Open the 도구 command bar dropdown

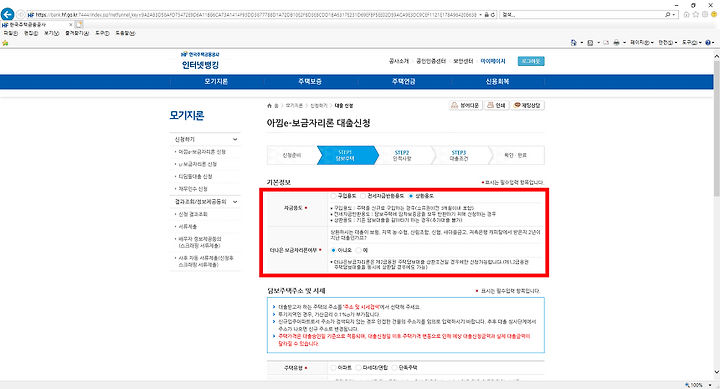click(x=691, y=42)
